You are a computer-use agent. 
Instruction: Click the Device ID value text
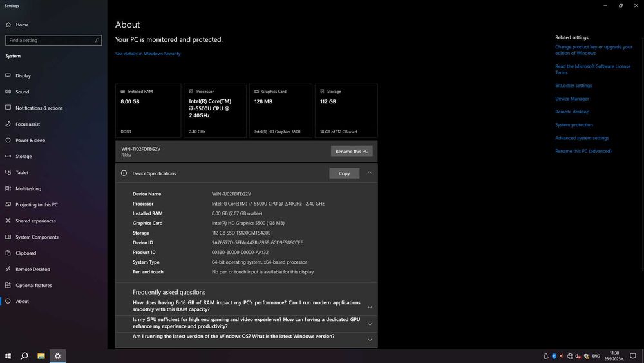[x=257, y=243]
